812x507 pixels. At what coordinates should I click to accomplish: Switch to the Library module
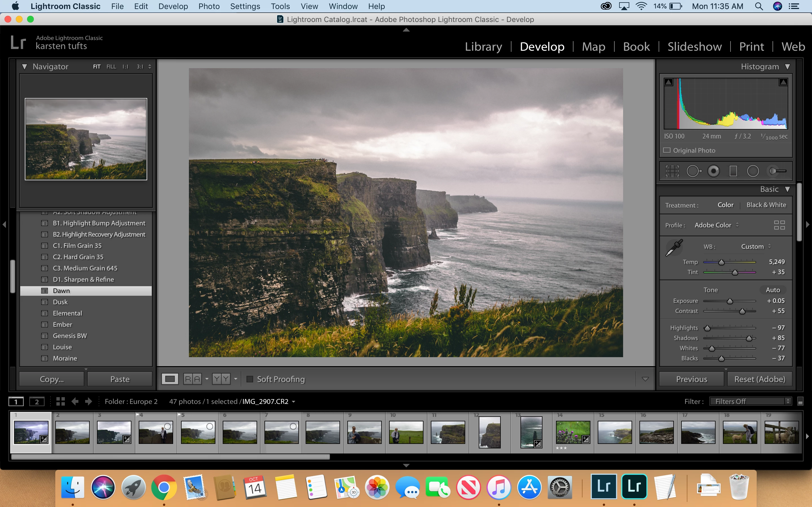(x=483, y=46)
